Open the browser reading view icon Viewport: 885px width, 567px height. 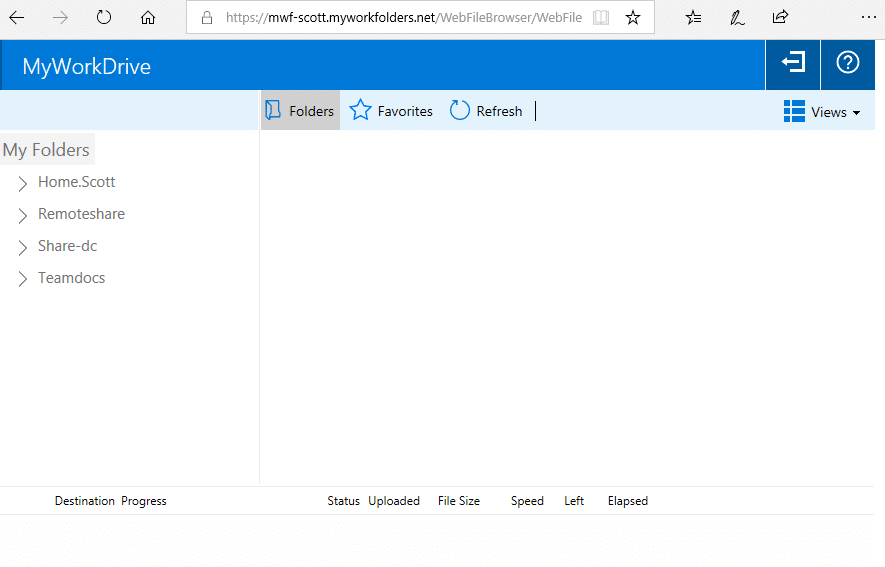tap(601, 17)
